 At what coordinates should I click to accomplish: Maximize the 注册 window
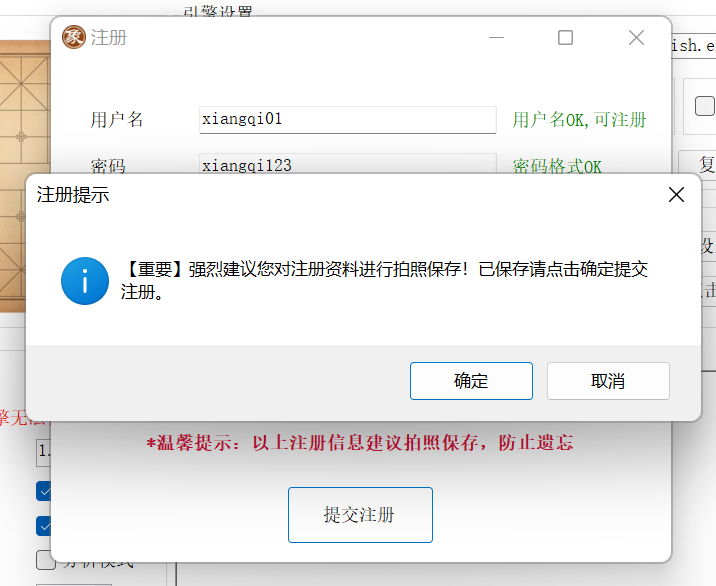565,38
